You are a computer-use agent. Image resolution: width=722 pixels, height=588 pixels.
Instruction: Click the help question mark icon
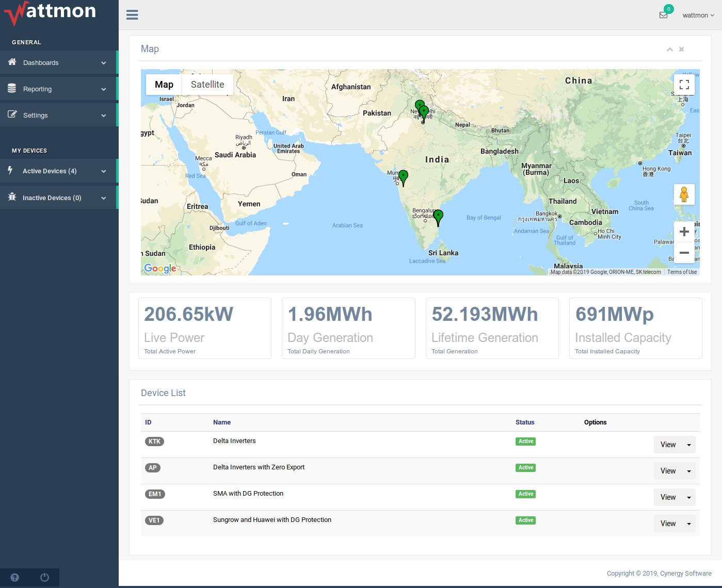[x=14, y=577]
